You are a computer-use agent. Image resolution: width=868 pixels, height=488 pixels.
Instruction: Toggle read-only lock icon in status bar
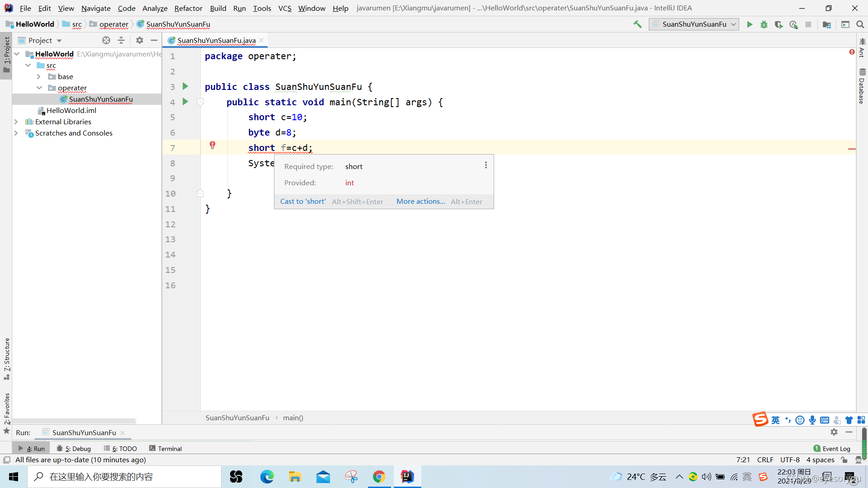point(844,460)
